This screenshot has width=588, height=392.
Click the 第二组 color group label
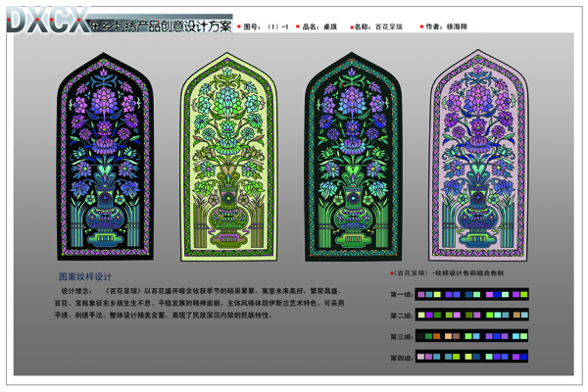pos(402,316)
